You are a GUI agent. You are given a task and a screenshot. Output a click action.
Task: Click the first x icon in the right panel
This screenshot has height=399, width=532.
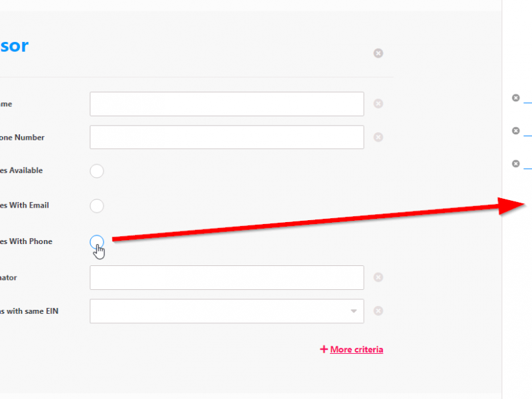pyautogui.click(x=515, y=98)
